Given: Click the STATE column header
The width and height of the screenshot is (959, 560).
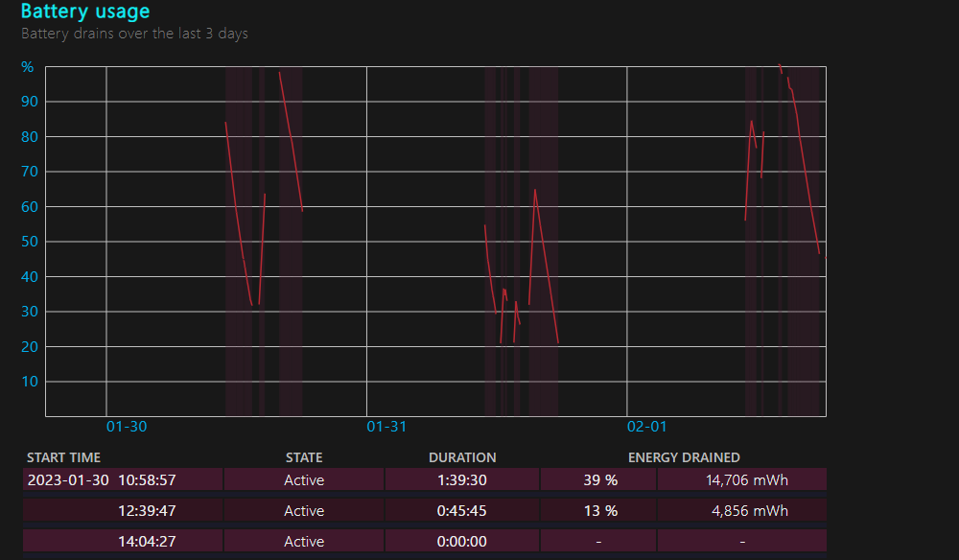Looking at the screenshot, I should pyautogui.click(x=304, y=457).
